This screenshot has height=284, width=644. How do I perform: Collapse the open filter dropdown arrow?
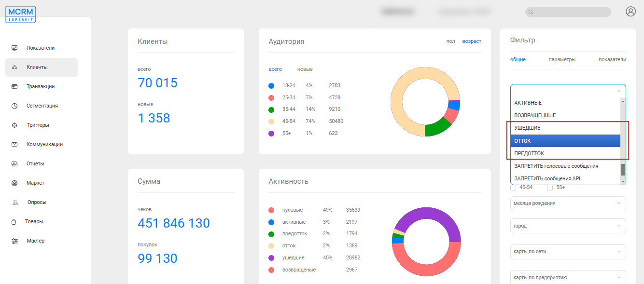pos(619,91)
